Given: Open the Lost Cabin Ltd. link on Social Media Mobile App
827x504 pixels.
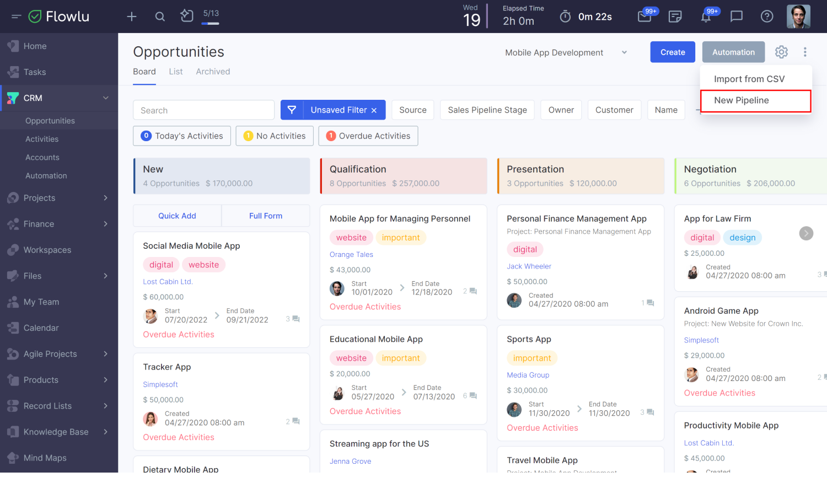Looking at the screenshot, I should tap(168, 281).
